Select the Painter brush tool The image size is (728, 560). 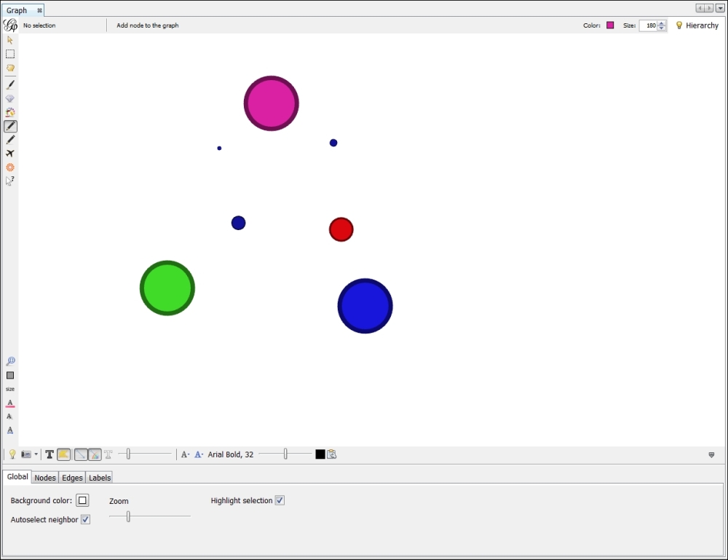coord(10,84)
